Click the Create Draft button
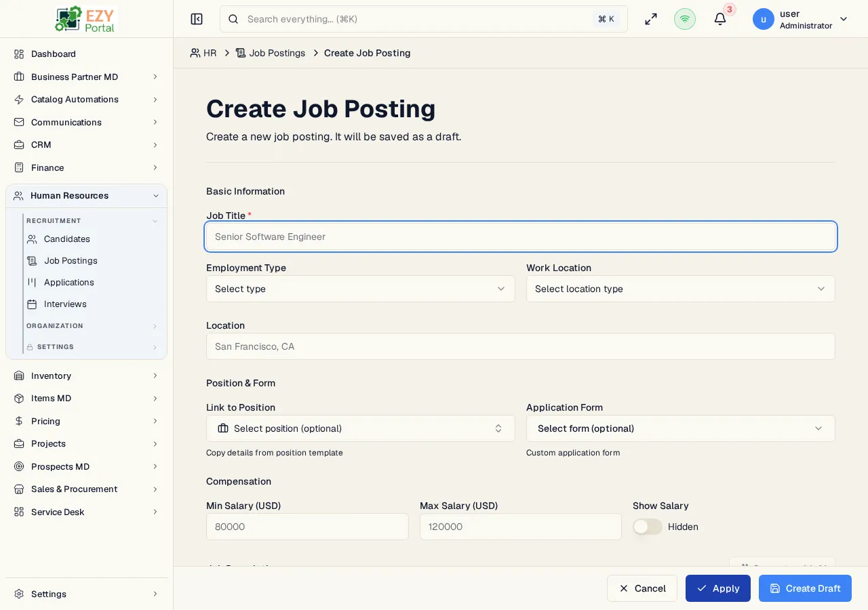 (x=805, y=588)
